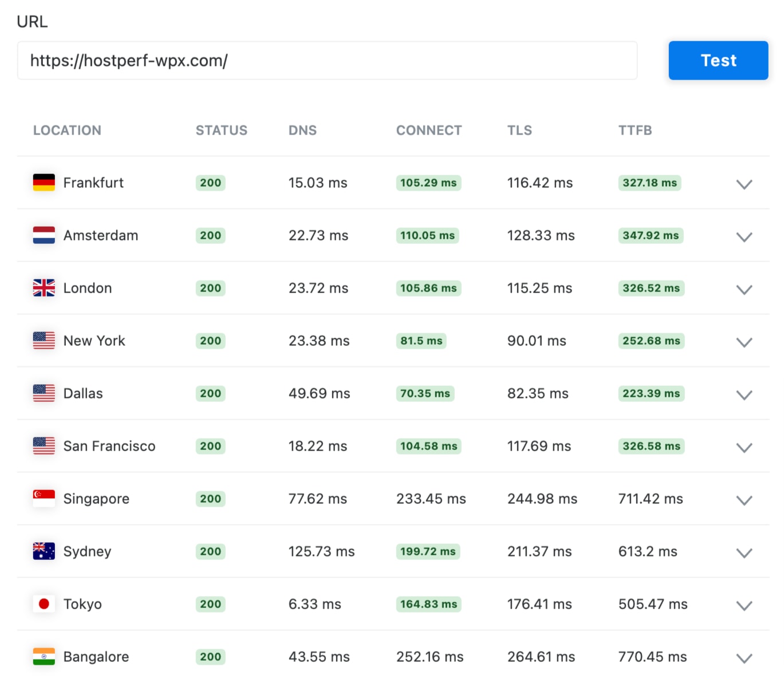This screenshot has width=784, height=687.
Task: Click the 233.45 ms connect value
Action: [431, 499]
